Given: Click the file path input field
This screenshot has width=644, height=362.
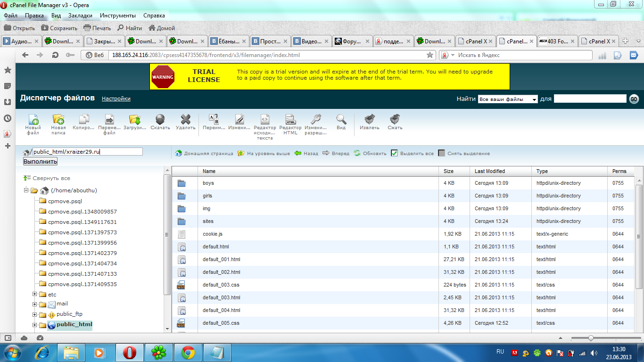Looking at the screenshot, I should click(87, 152).
